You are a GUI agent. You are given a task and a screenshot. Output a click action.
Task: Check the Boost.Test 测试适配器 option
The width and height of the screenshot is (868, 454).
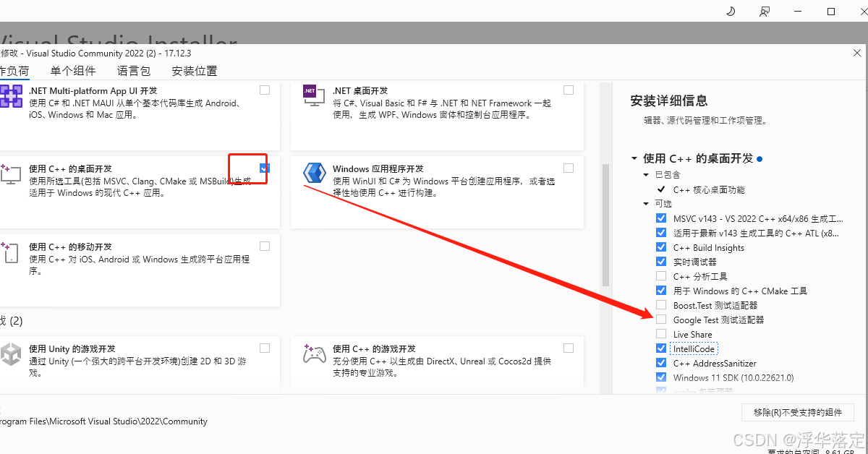click(661, 305)
